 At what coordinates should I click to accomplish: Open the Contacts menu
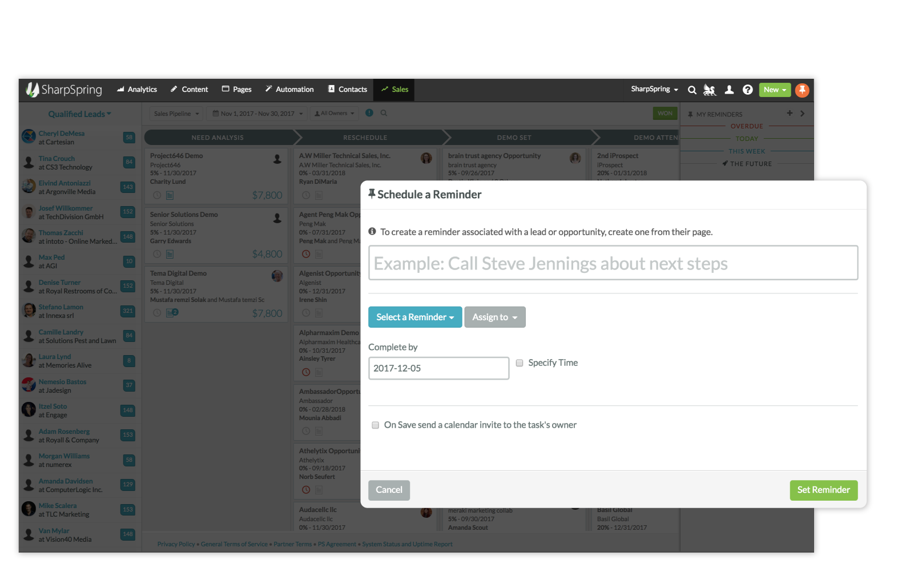348,90
